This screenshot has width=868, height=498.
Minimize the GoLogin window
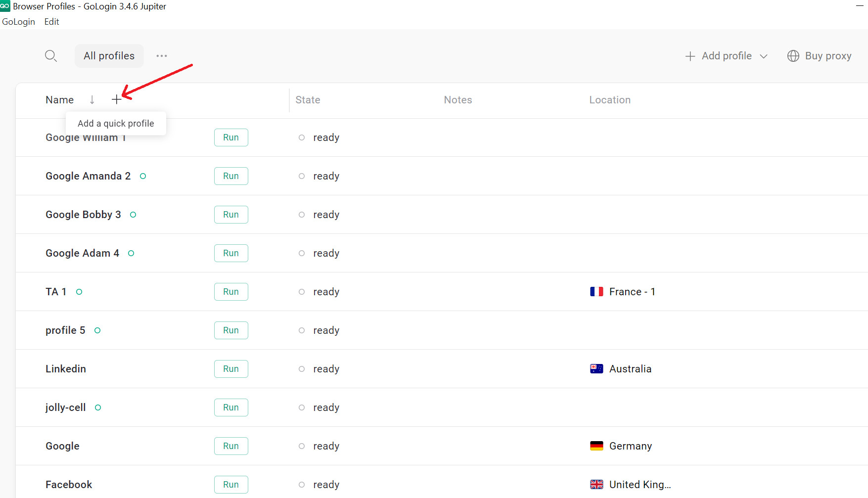860,5
